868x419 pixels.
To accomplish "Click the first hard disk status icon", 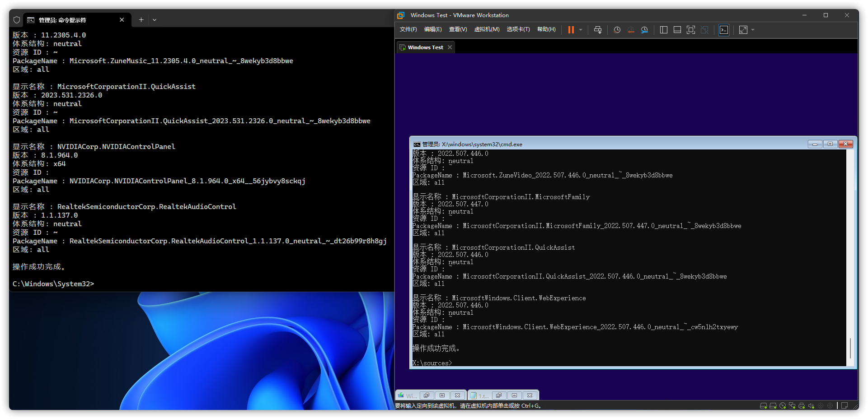I will coord(763,405).
